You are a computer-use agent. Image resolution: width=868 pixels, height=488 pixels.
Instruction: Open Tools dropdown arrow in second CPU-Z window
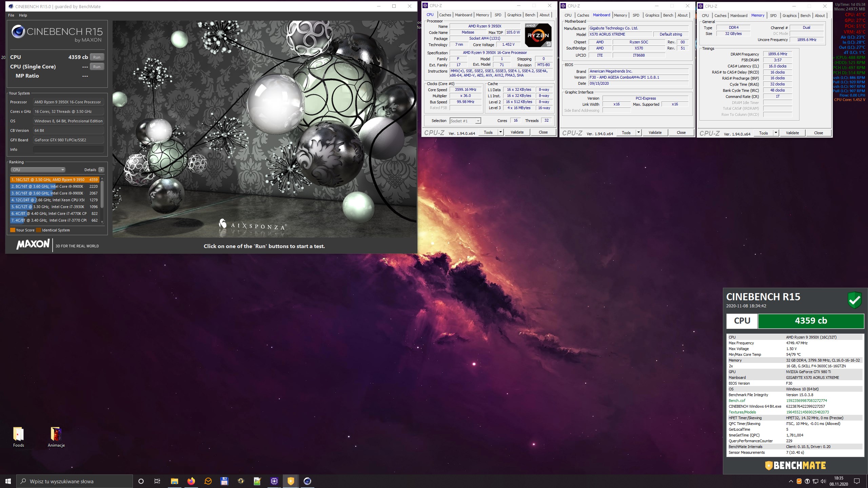point(638,133)
